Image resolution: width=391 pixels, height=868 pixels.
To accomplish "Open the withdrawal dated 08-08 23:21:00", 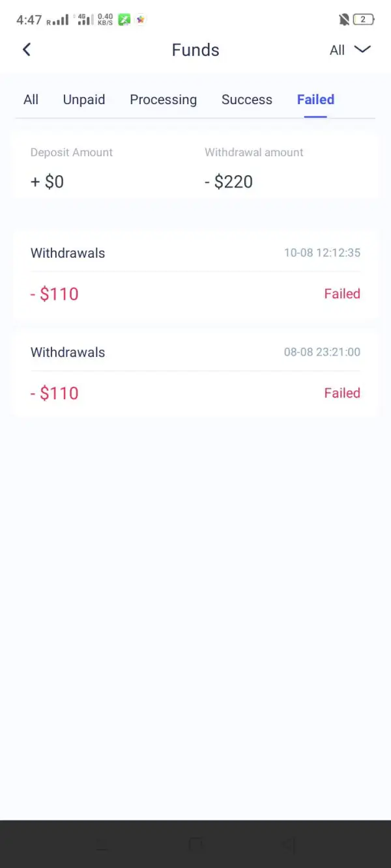I will coord(195,373).
